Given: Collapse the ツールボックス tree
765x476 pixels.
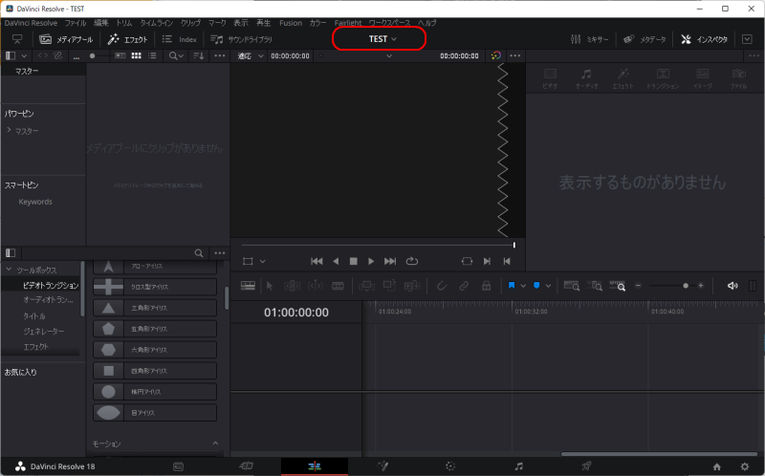Looking at the screenshot, I should [9, 269].
